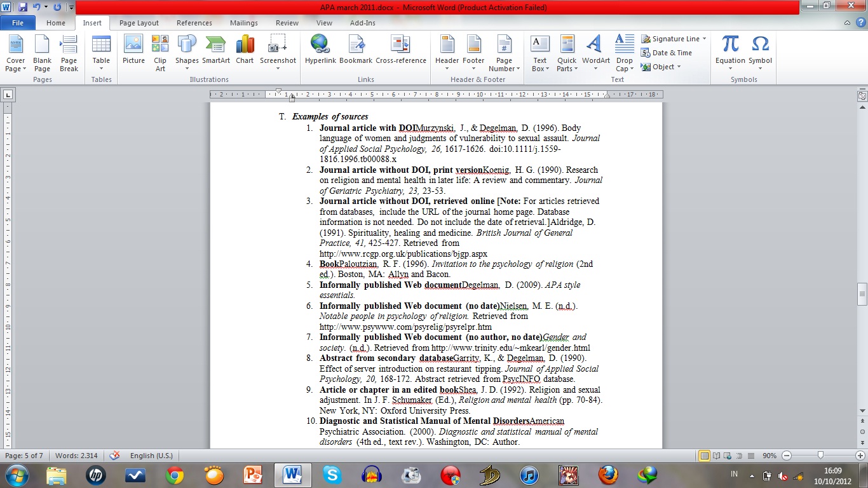The height and width of the screenshot is (488, 868).
Task: Click the zoom slider handle
Action: 821,456
